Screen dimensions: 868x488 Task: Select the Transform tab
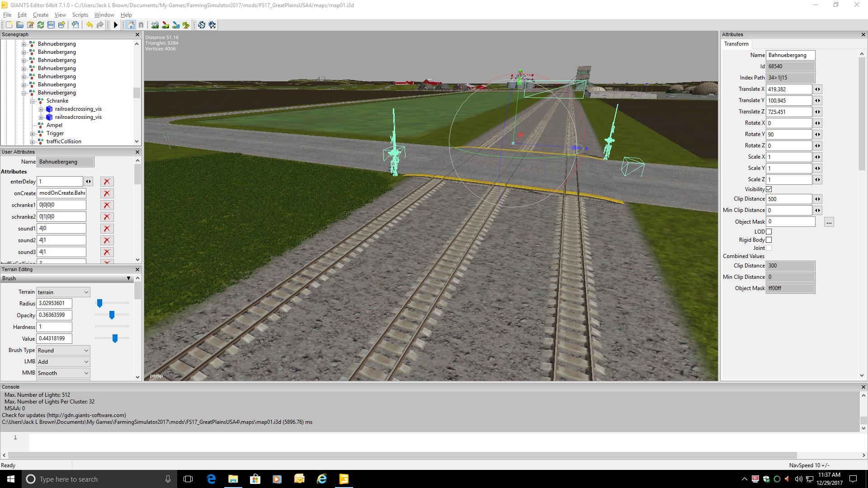pyautogui.click(x=736, y=44)
